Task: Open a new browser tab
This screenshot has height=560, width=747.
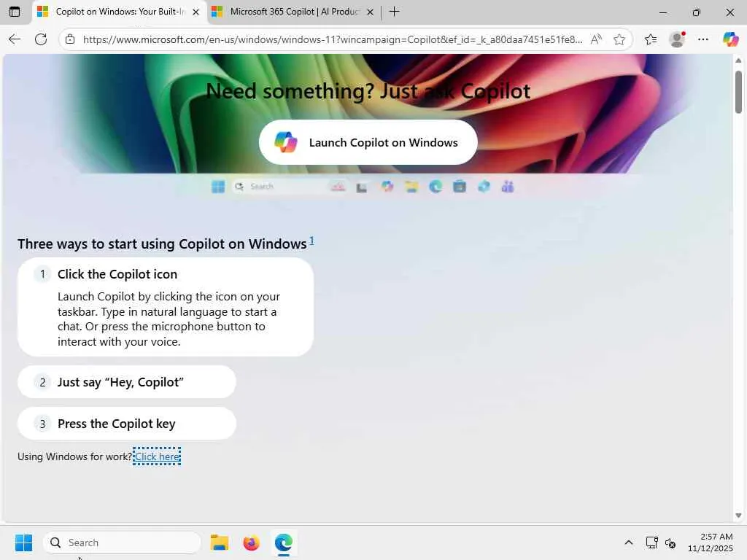Action: point(395,12)
